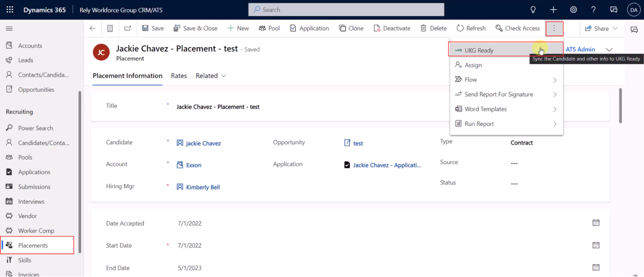This screenshot has width=644, height=277.
Task: Create a New record
Action: click(238, 29)
